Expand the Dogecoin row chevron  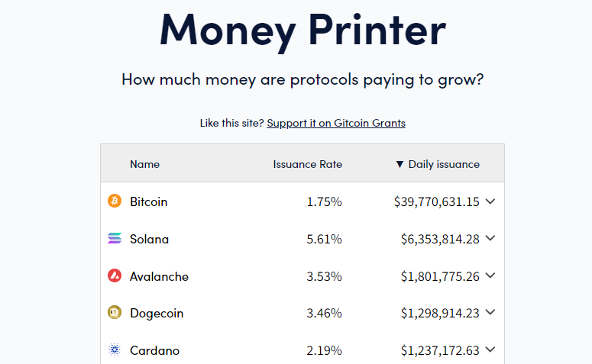pyautogui.click(x=490, y=312)
